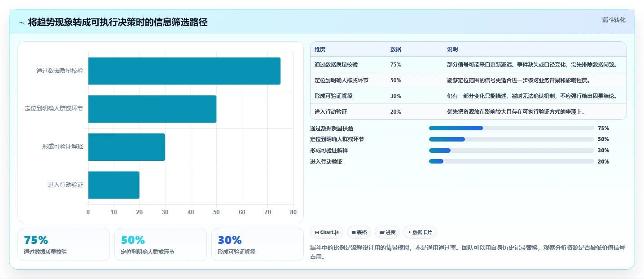The image size is (644, 279).
Task: Click the 75% label right of progress bar
Action: click(x=603, y=128)
